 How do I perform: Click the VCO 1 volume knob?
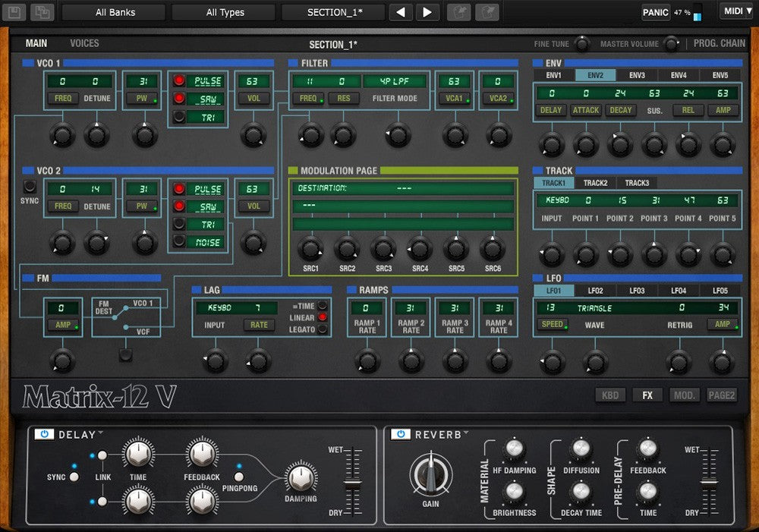point(254,135)
